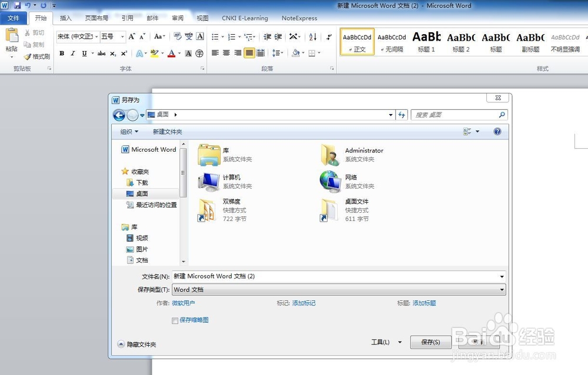This screenshot has width=588, height=375.
Task: Activate the Format Painter
Action: 36,56
